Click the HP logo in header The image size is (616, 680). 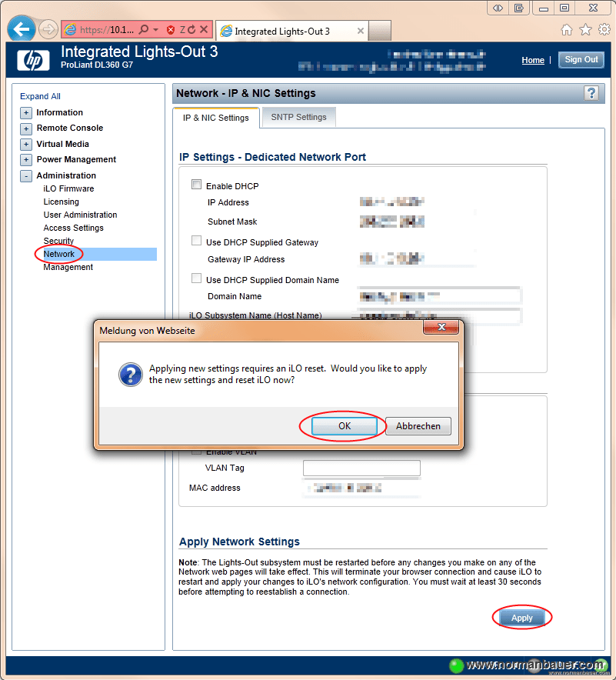coord(33,60)
